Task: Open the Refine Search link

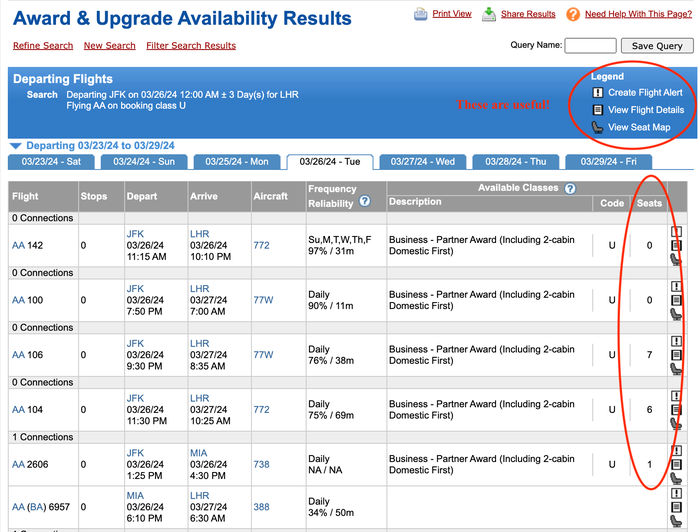Action: pos(43,46)
